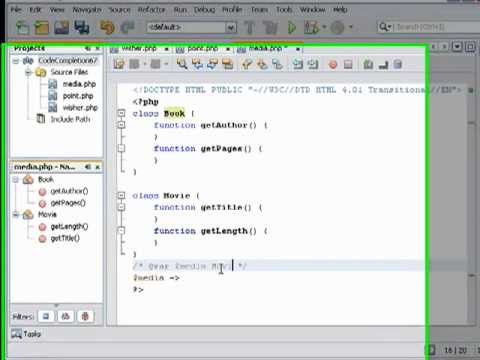Click the red macro recording icon in editor toolbar
The height and width of the screenshot is (360, 480).
click(x=333, y=64)
